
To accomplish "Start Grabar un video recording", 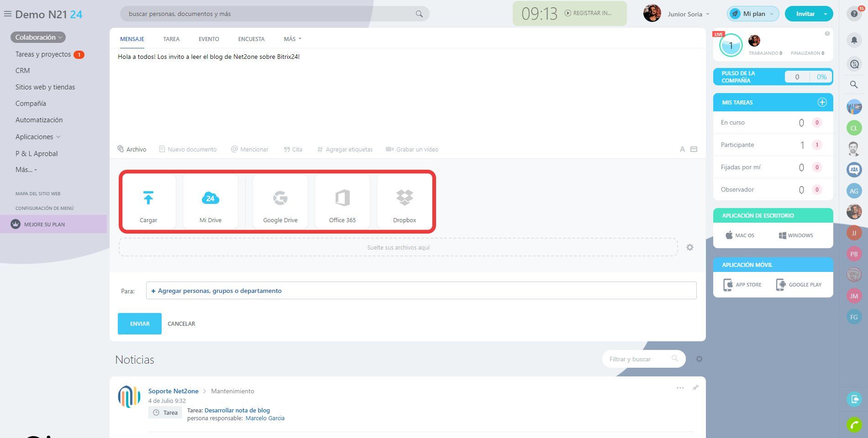I will (x=412, y=149).
